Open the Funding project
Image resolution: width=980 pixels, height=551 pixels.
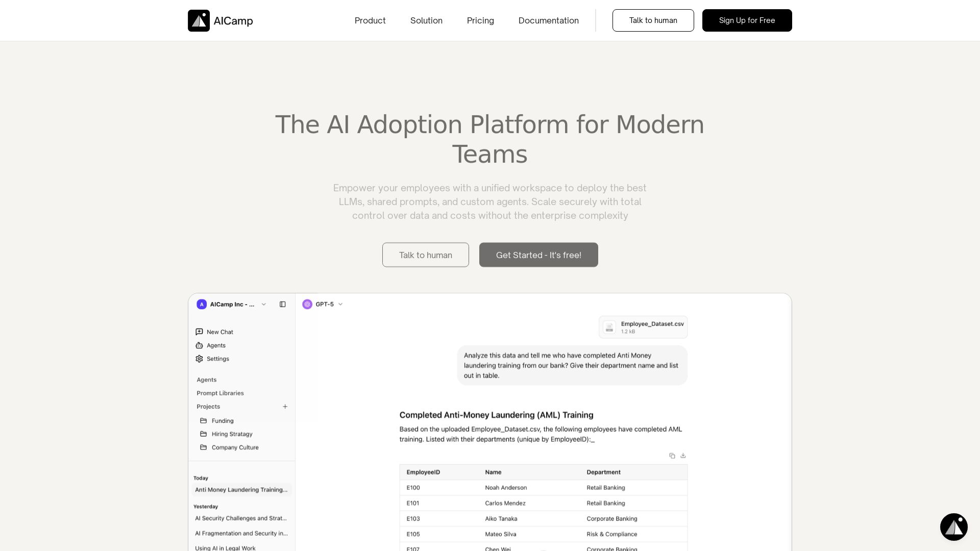pos(223,421)
